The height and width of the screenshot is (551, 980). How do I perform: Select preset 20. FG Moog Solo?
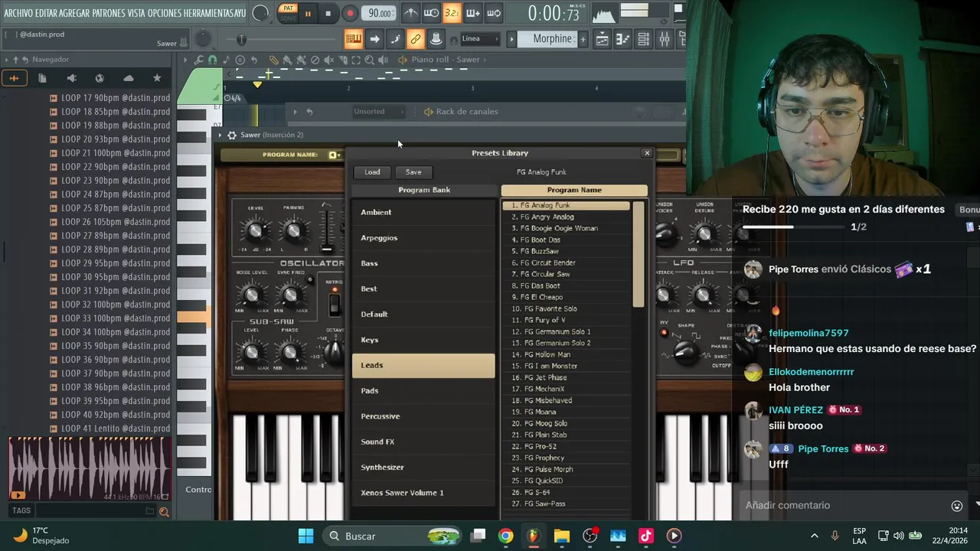click(566, 424)
